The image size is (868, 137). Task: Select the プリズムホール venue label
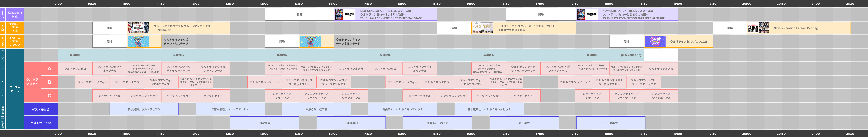point(15,89)
